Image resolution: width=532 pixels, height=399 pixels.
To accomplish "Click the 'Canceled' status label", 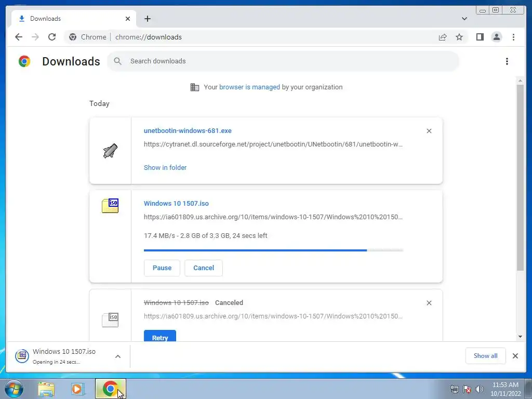I will (x=229, y=303).
